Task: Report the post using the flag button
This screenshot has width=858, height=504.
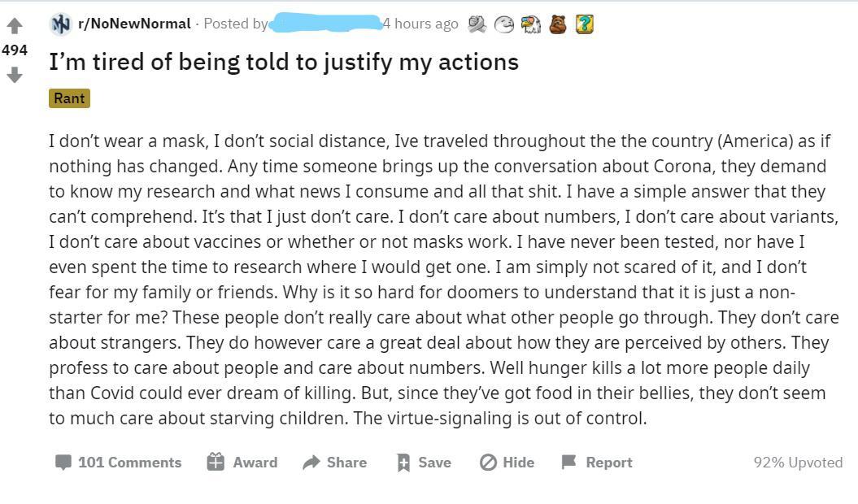Action: (x=597, y=463)
